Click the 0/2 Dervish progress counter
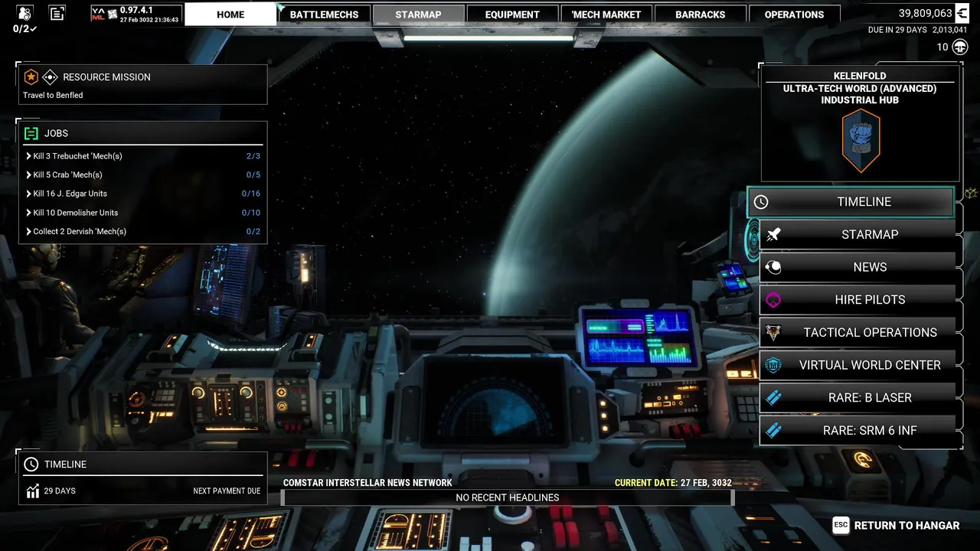The height and width of the screenshot is (551, 980). point(253,231)
